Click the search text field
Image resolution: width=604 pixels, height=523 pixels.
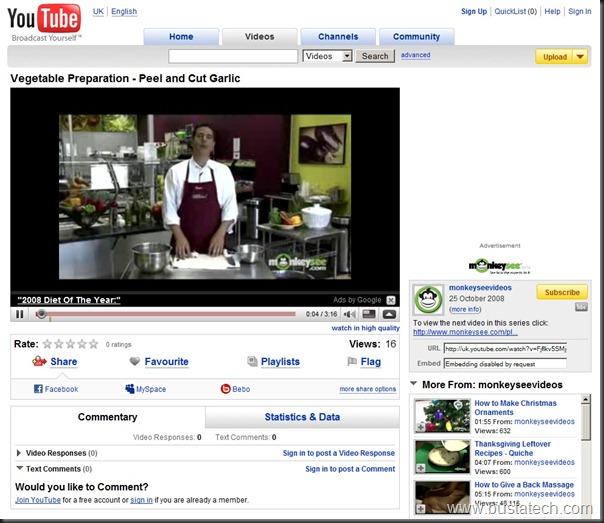(233, 56)
